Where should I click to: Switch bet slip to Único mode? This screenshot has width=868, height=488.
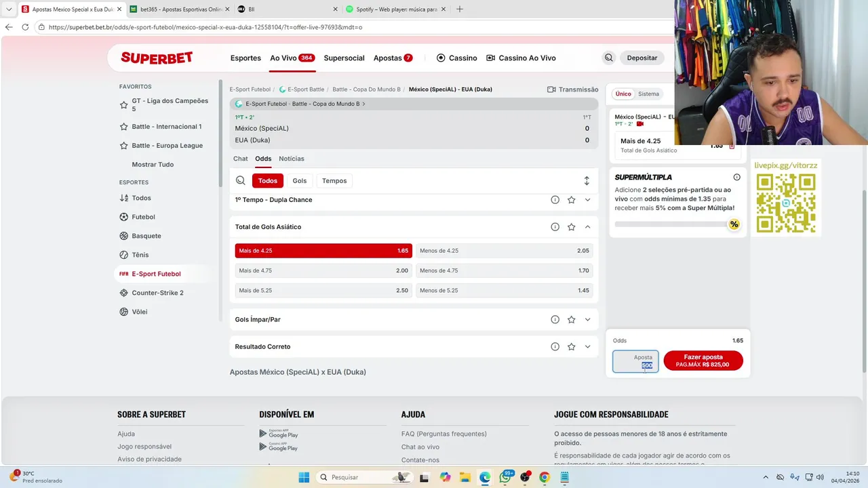click(x=623, y=94)
